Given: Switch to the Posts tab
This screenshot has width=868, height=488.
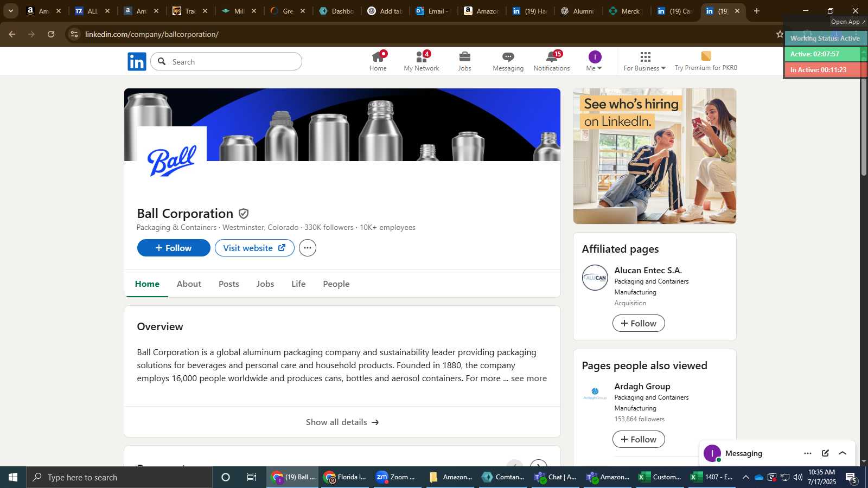Looking at the screenshot, I should tap(229, 284).
